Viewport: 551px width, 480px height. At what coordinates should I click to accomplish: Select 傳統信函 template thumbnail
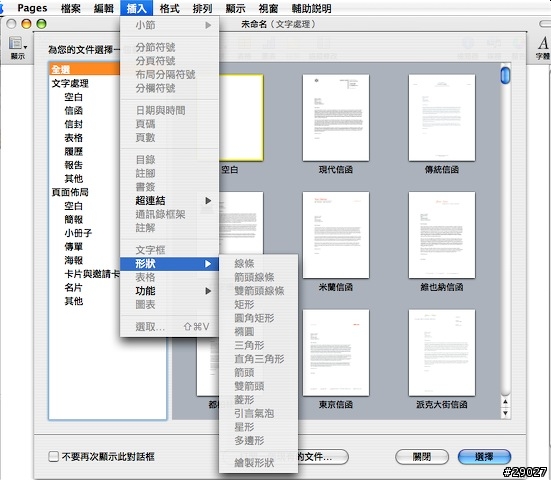(x=442, y=118)
